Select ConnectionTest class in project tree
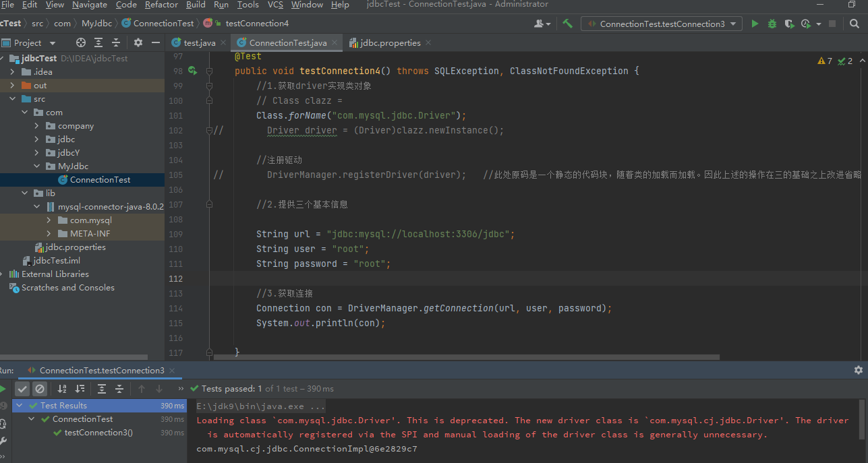Image resolution: width=868 pixels, height=463 pixels. coord(100,180)
